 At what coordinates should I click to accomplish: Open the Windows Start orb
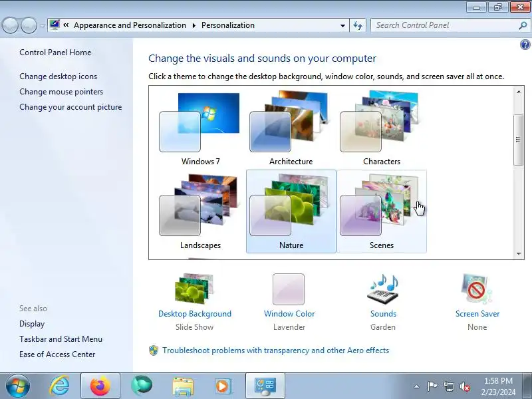[x=18, y=386]
